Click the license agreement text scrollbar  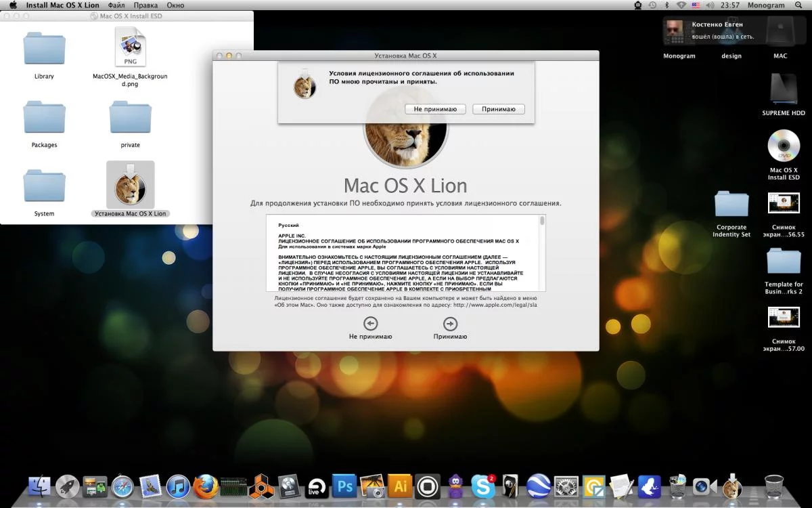pos(542,252)
